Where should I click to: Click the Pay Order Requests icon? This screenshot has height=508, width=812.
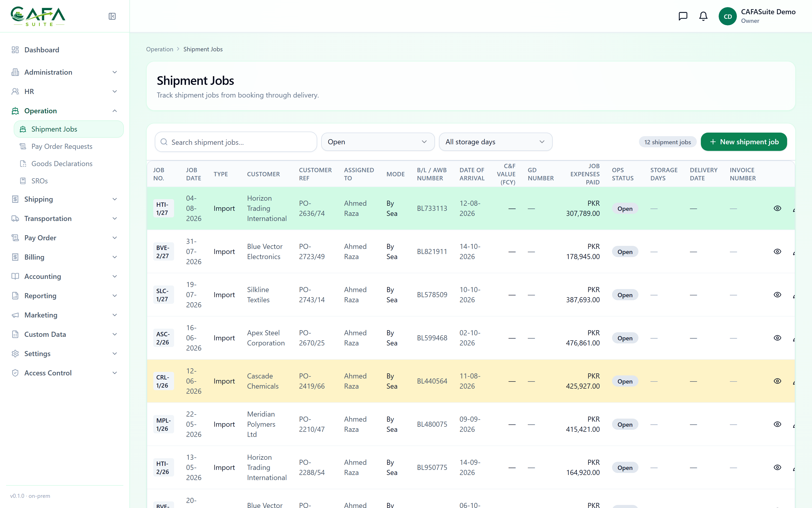23,146
